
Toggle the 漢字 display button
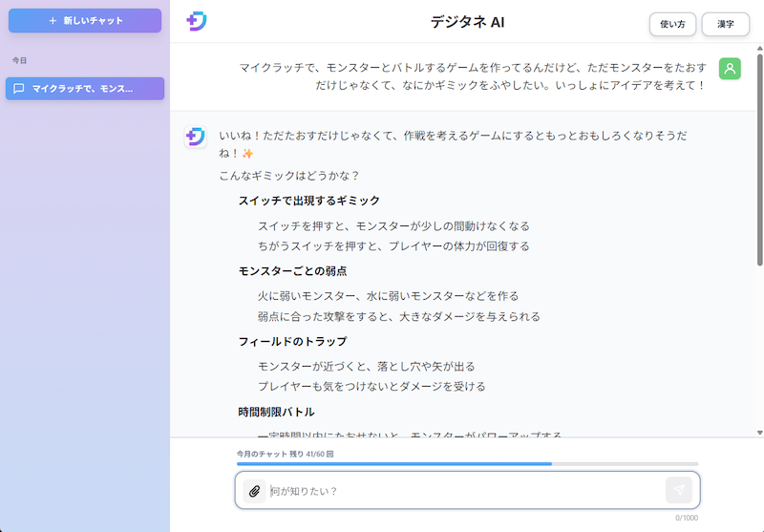[x=725, y=24]
